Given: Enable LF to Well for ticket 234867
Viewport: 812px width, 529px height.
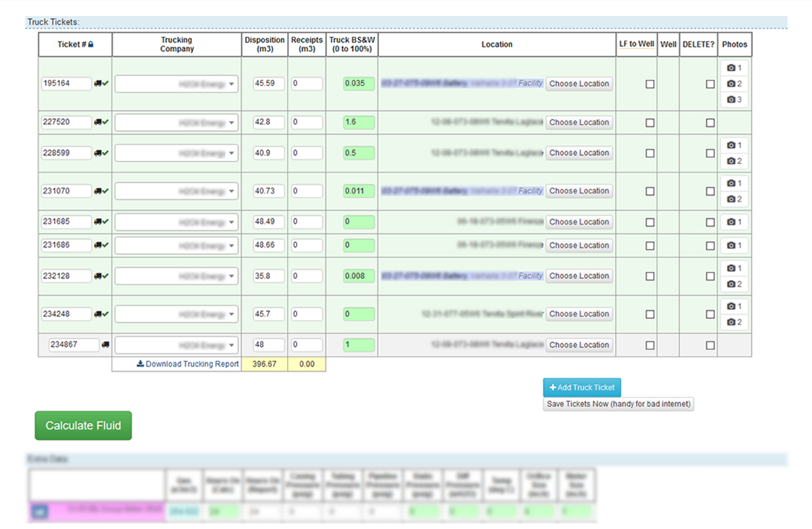Looking at the screenshot, I should pyautogui.click(x=650, y=345).
